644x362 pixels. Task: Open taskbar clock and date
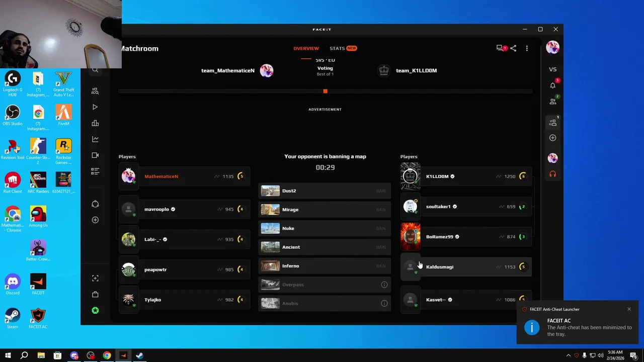[615, 355]
